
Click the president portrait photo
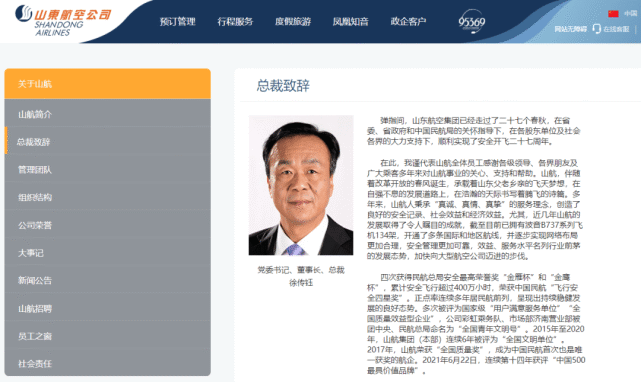tap(301, 185)
